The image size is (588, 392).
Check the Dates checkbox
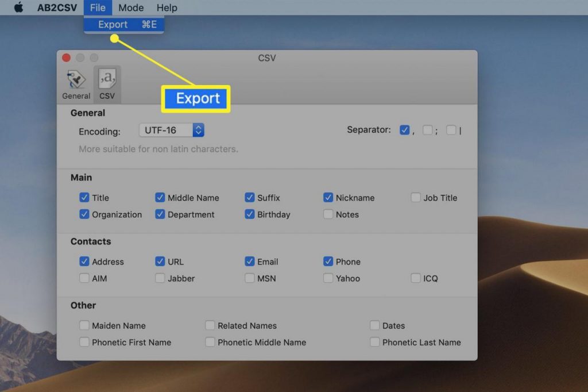[374, 325]
